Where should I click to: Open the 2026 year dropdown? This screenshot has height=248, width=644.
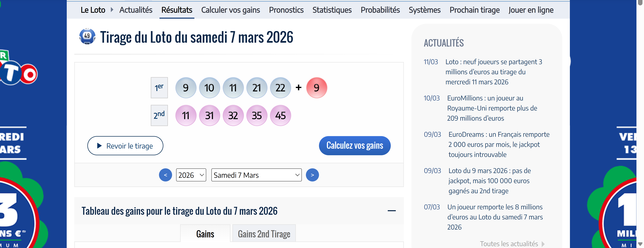tap(191, 175)
